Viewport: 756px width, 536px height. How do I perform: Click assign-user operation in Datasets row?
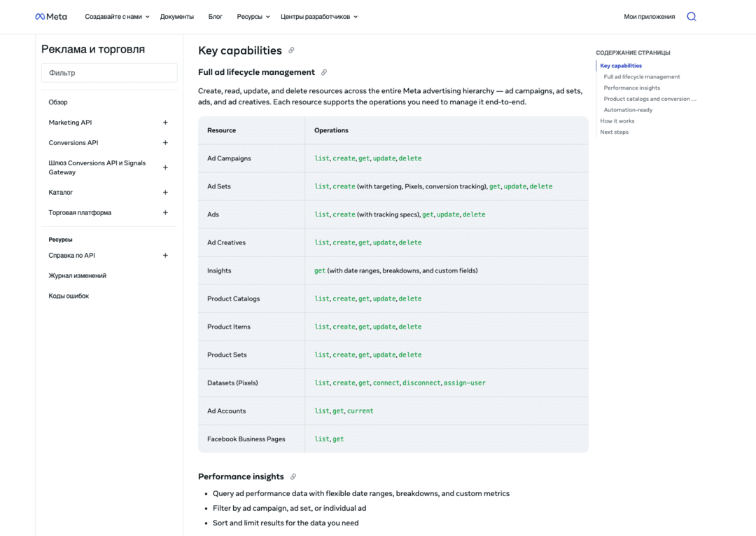point(464,383)
